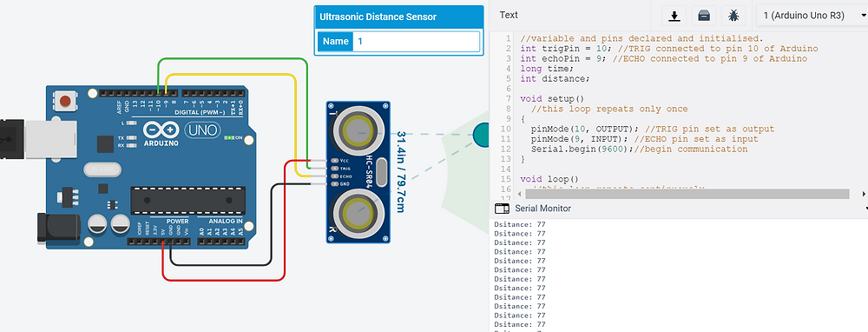Image resolution: width=868 pixels, height=332 pixels.
Task: Open the Text editing mode dropdown
Action: pyautogui.click(x=509, y=15)
